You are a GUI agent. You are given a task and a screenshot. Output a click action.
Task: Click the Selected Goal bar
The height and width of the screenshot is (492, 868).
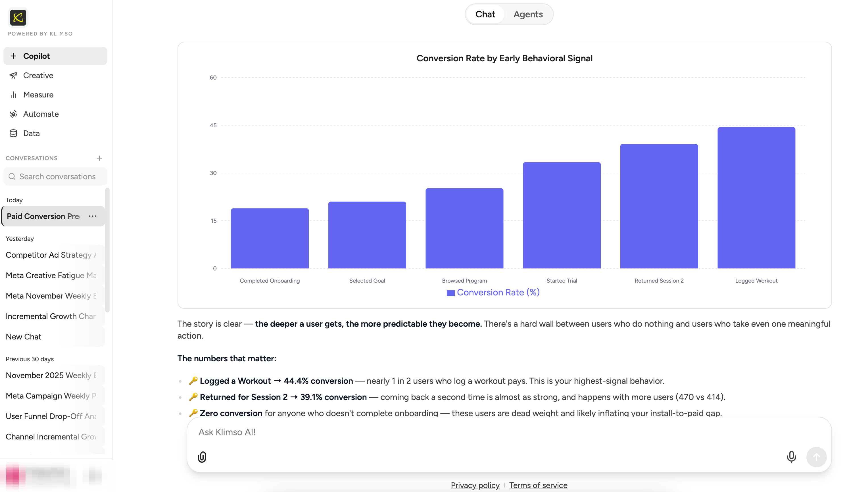click(367, 235)
